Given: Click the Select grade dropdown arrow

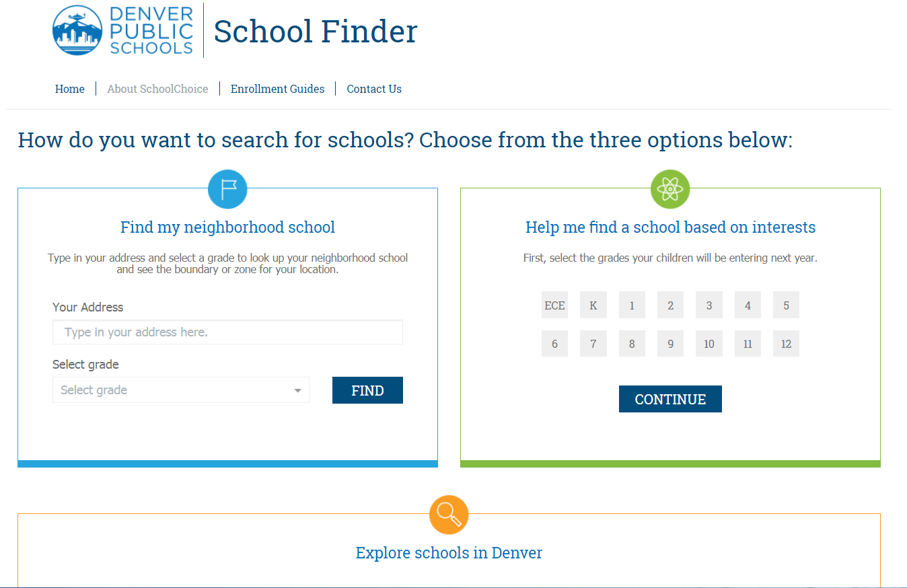Looking at the screenshot, I should pos(297,391).
